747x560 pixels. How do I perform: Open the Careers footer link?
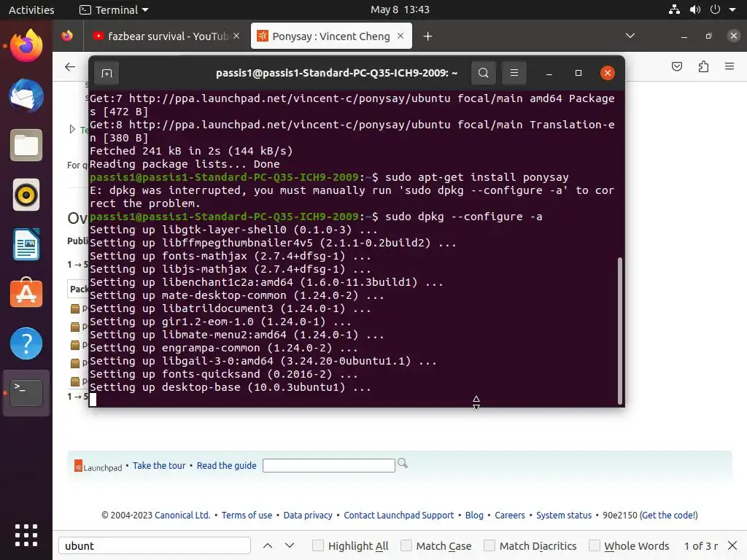[510, 515]
